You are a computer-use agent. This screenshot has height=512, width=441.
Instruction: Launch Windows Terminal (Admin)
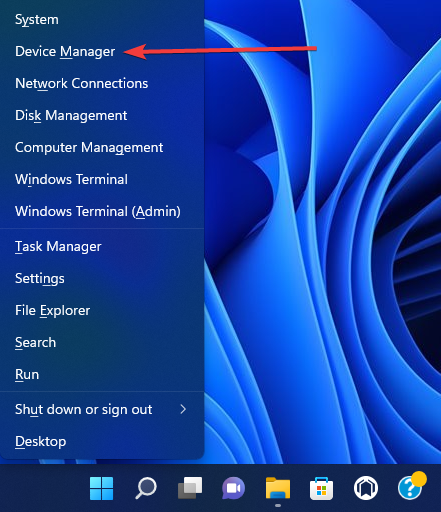pyautogui.click(x=102, y=211)
